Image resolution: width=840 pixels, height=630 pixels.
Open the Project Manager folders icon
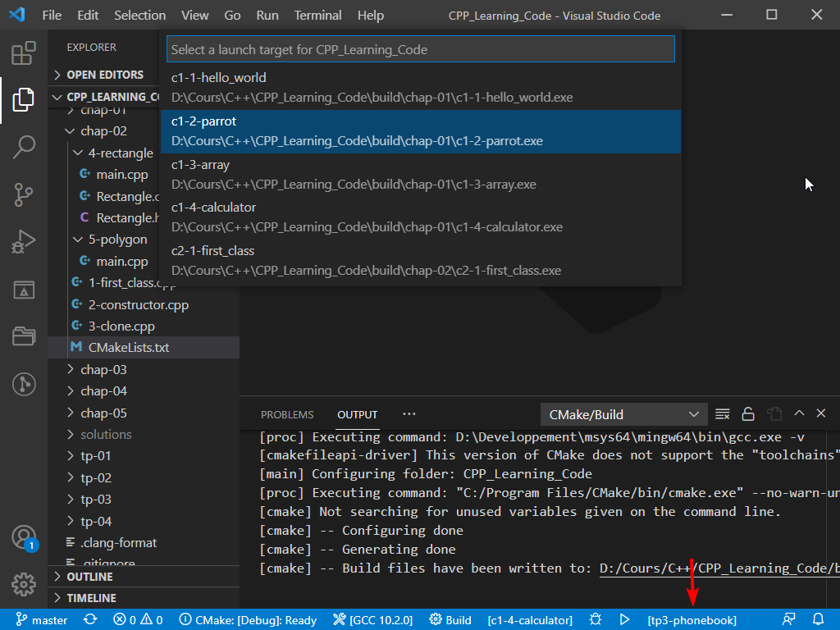point(24,336)
